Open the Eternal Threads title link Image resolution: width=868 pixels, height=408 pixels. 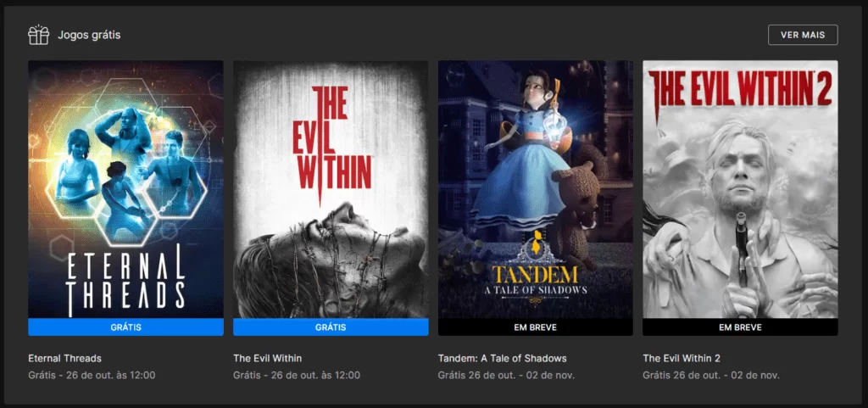[x=64, y=358]
